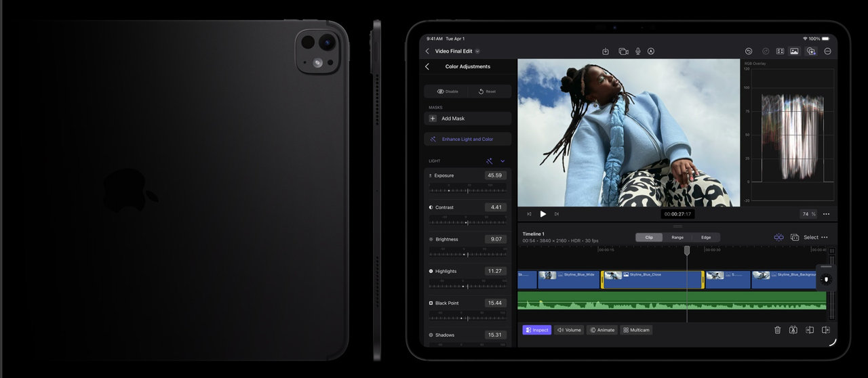
Task: Click the import media icon in top toolbar
Action: pos(606,51)
